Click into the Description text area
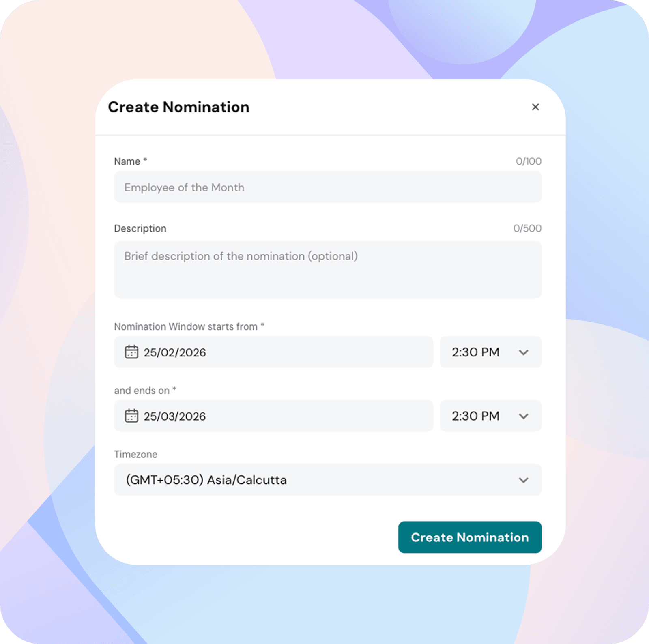 [327, 270]
